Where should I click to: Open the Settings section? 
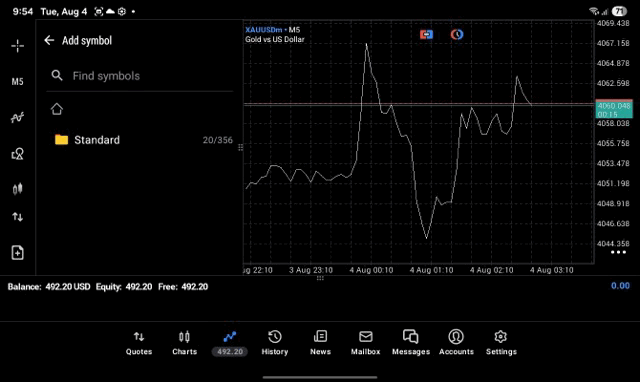501,343
